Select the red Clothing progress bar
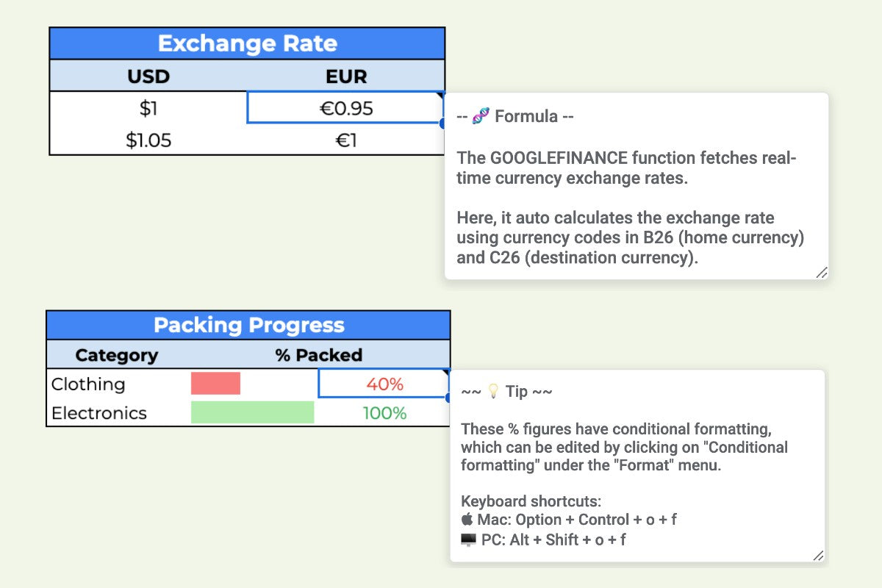This screenshot has width=882, height=588. click(x=215, y=384)
